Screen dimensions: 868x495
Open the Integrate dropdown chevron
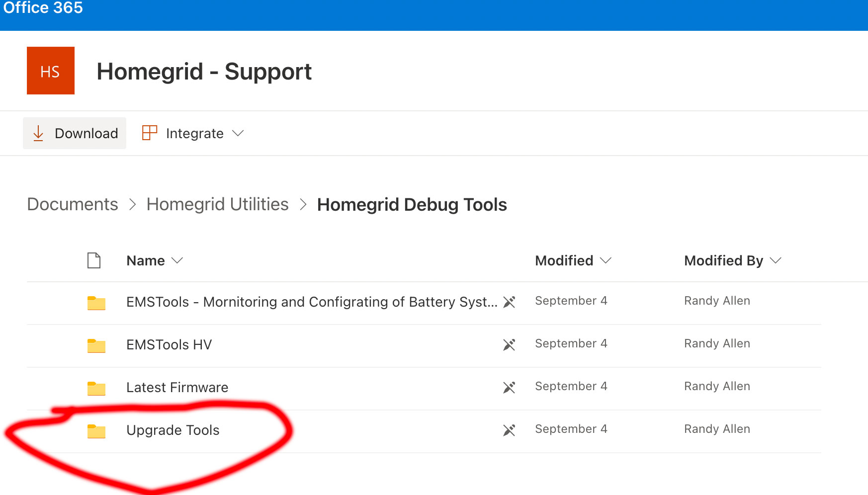pyautogui.click(x=238, y=133)
